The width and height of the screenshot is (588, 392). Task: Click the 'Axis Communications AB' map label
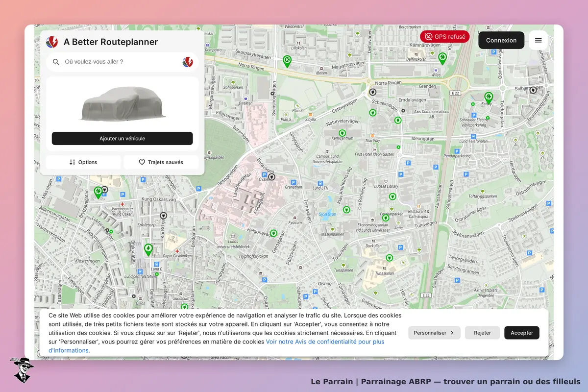(x=431, y=114)
